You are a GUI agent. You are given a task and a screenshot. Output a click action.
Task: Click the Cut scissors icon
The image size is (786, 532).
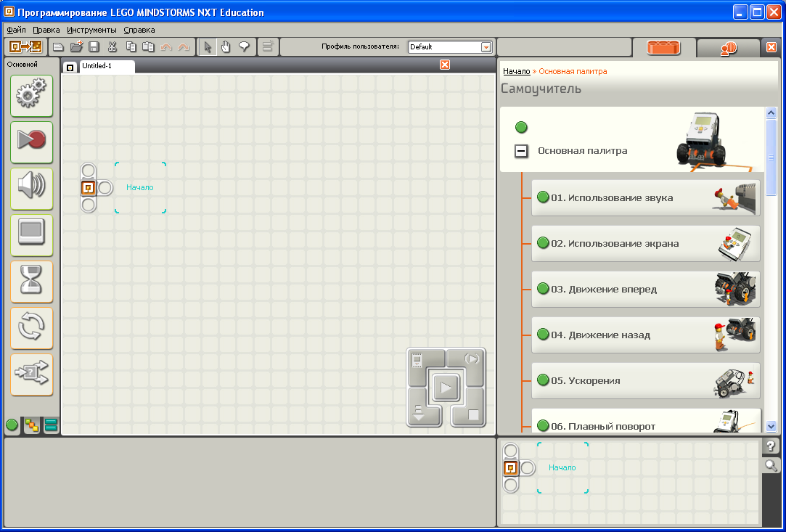click(x=112, y=47)
